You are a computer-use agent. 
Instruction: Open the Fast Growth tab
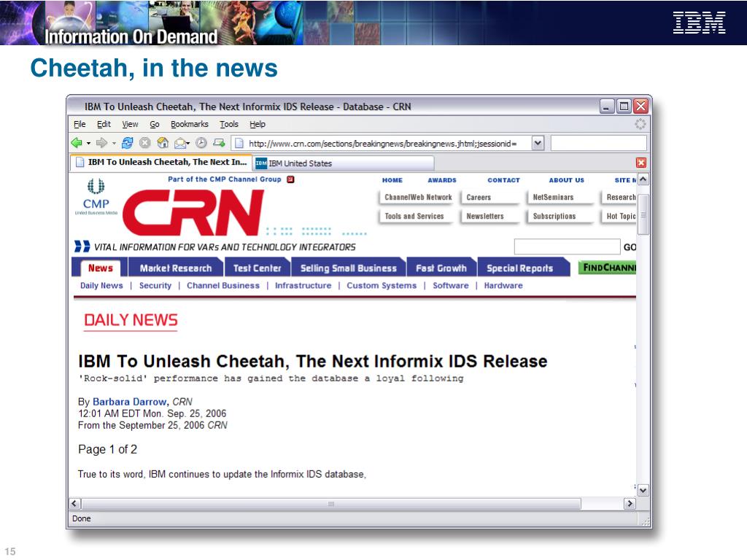pos(441,268)
